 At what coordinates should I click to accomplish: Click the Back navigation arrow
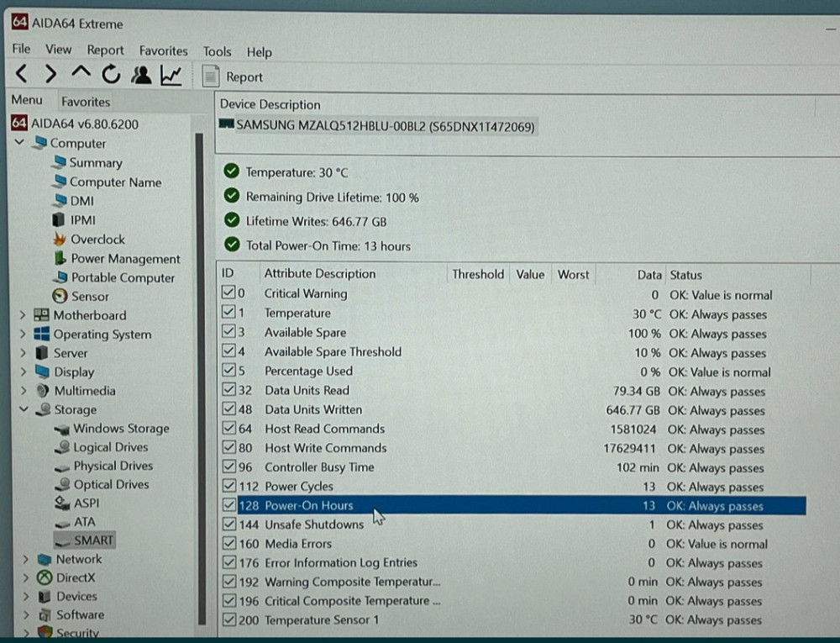coord(22,75)
